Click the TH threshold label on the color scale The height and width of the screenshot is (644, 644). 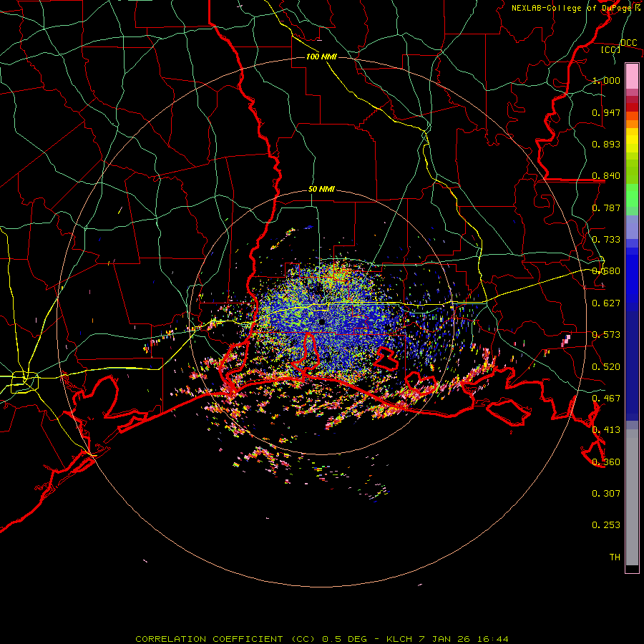pyautogui.click(x=615, y=557)
